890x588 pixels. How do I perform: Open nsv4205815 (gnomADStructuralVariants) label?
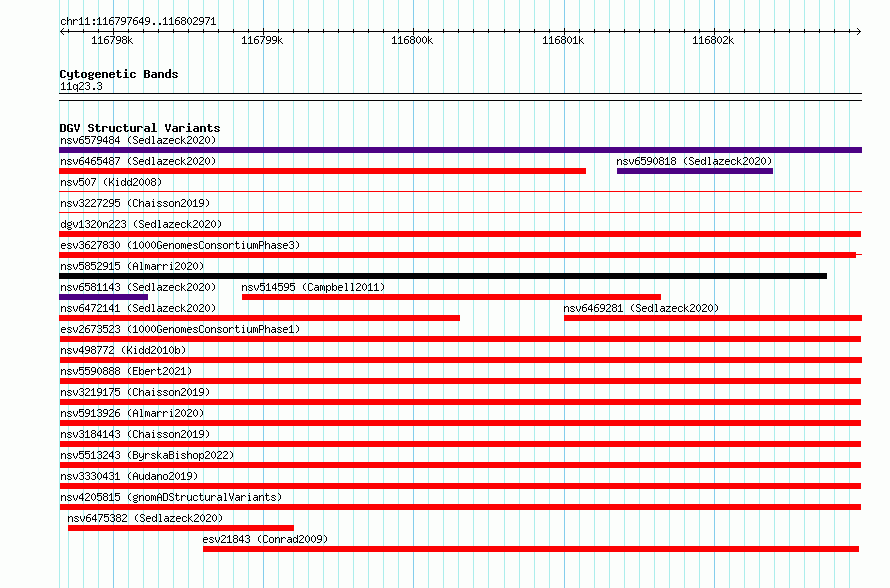tap(171, 497)
